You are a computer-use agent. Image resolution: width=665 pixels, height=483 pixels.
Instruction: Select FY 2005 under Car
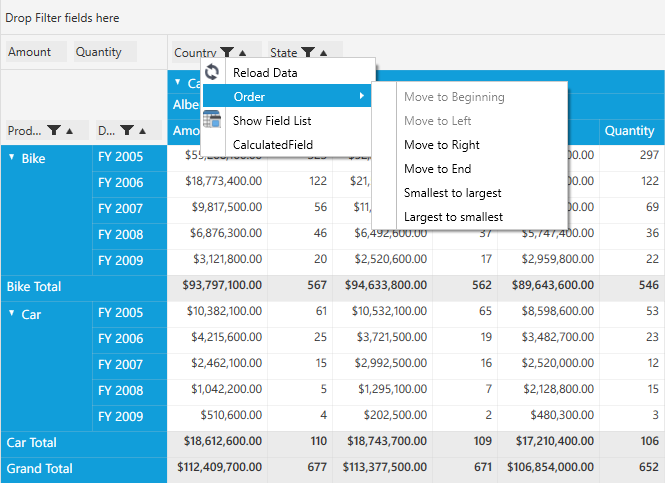129,313
